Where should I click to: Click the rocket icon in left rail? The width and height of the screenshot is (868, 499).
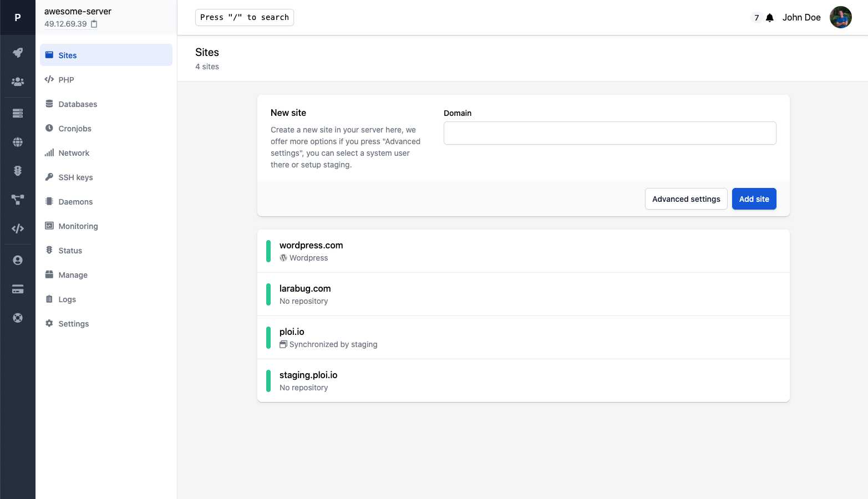[x=18, y=53]
